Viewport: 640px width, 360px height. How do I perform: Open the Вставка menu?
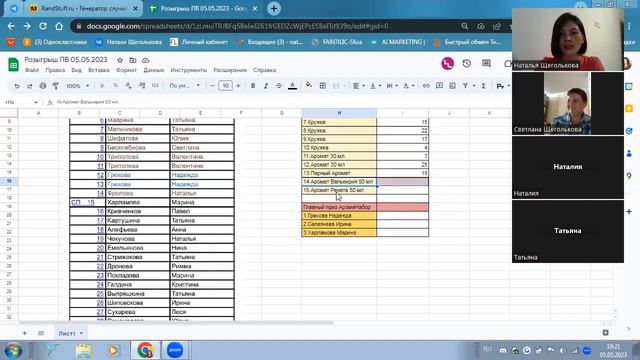click(99, 70)
